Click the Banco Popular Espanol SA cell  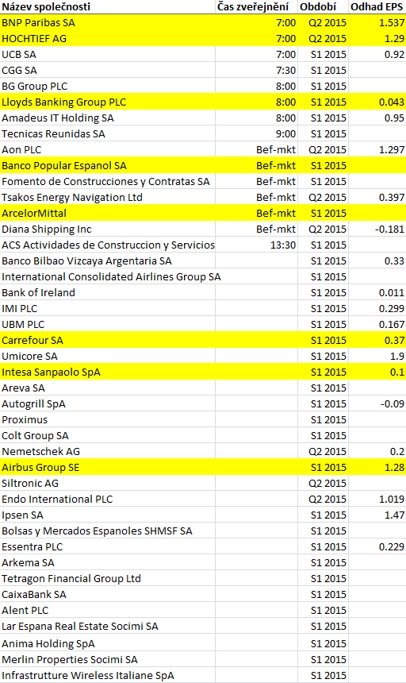pos(108,166)
